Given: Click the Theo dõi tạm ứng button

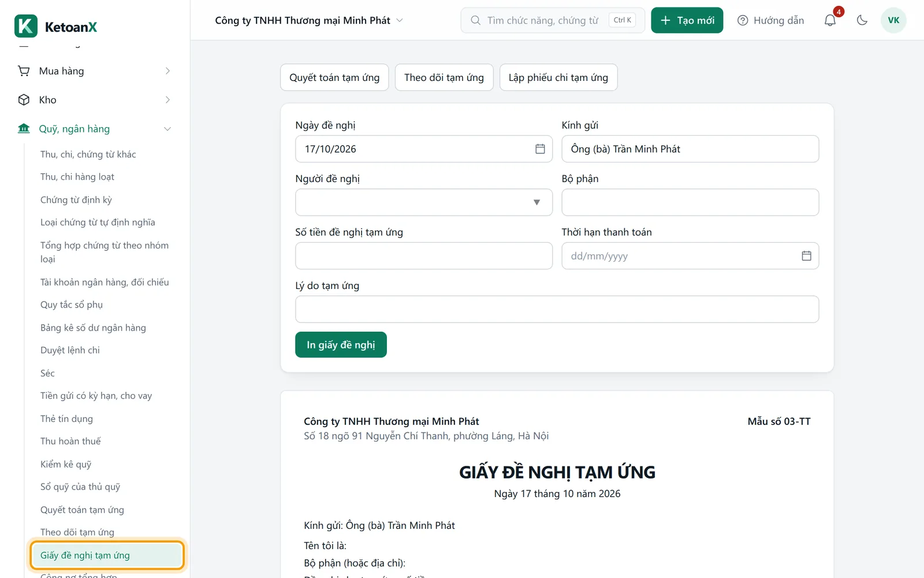Looking at the screenshot, I should tap(444, 77).
